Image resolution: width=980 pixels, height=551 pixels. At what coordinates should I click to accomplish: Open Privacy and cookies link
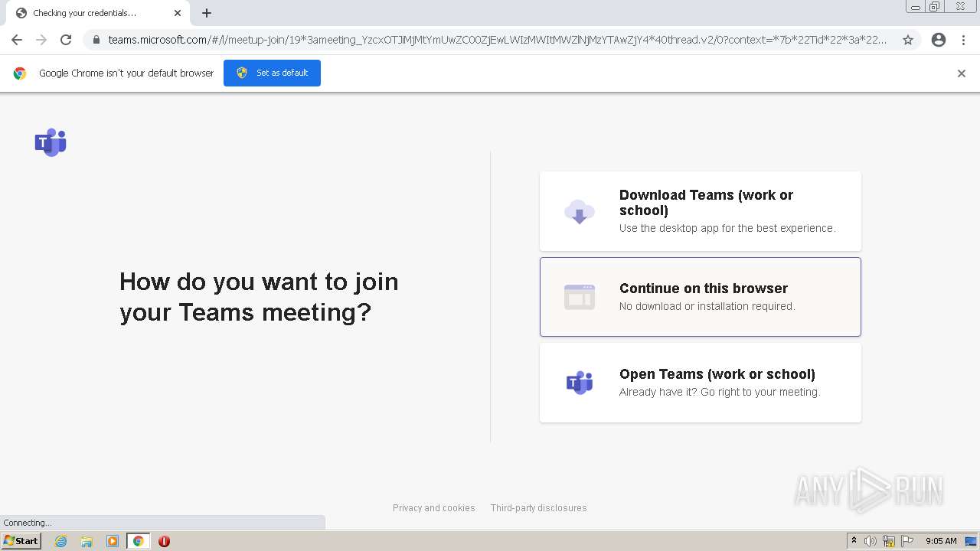pos(433,508)
